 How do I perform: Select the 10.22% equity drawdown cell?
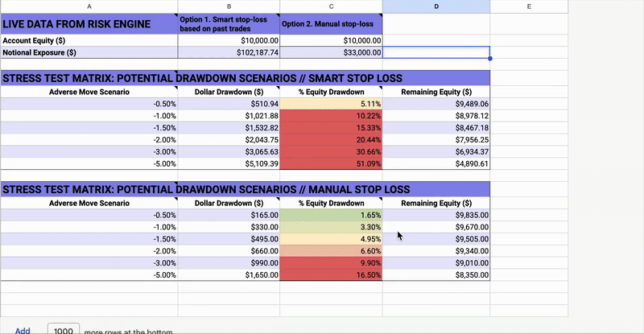pyautogui.click(x=331, y=116)
